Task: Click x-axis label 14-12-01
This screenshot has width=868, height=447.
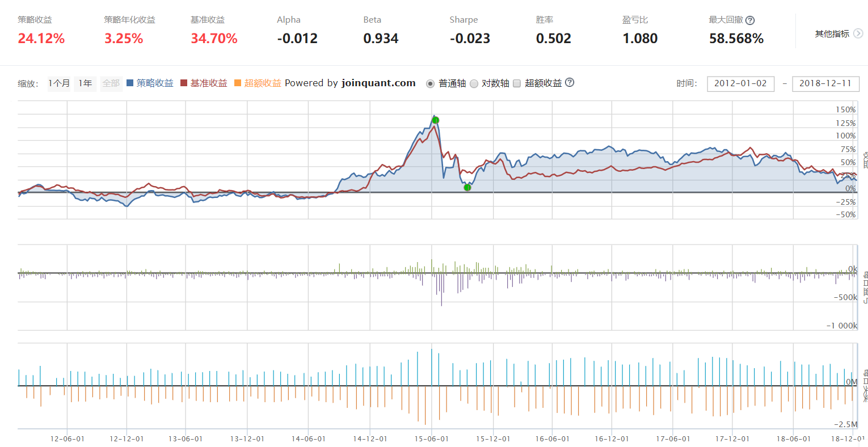Action: (370, 438)
